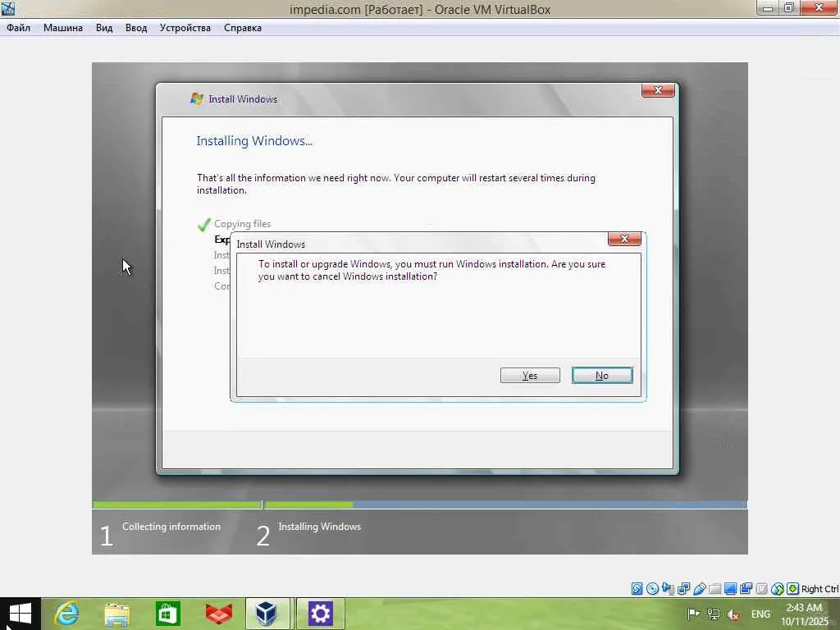840x630 pixels.
Task: Open the Вид menu
Action: tap(104, 28)
